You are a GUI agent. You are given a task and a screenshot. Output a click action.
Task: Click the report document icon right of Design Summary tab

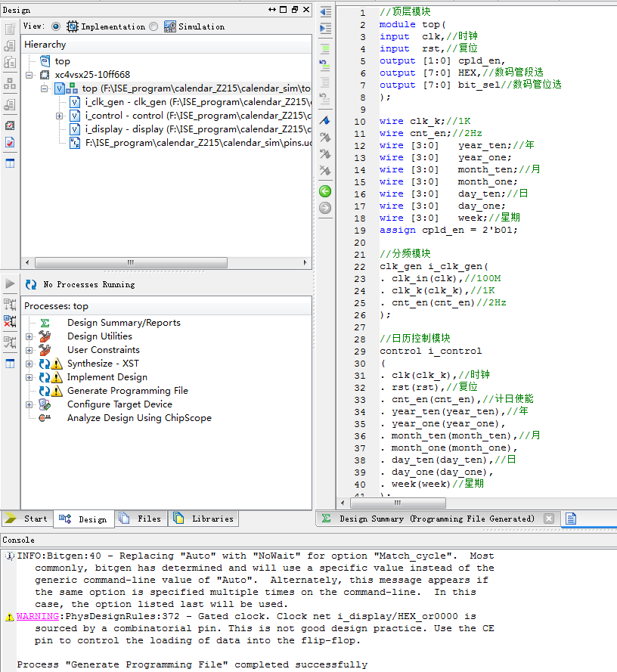pyautogui.click(x=571, y=519)
